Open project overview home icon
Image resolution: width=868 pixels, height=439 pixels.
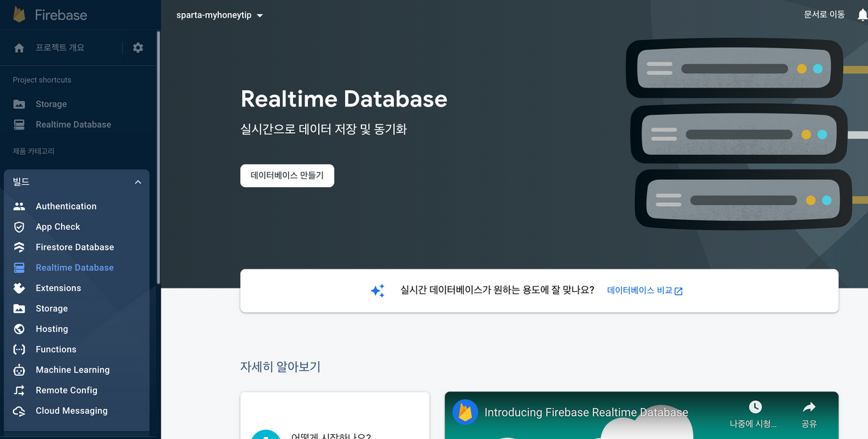click(19, 48)
